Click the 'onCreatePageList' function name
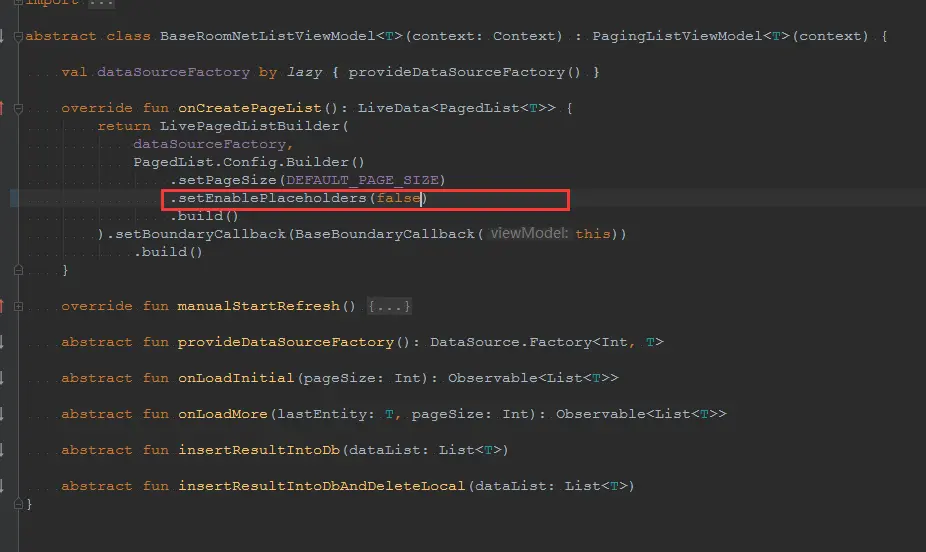Viewport: 926px width, 552px height. click(x=250, y=108)
